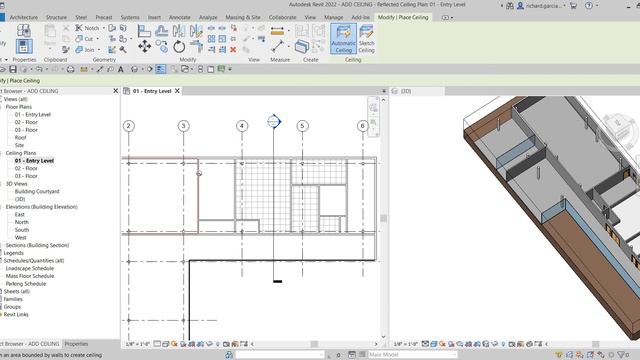Click the Move tool icon
The width and height of the screenshot is (640, 360).
pyautogui.click(x=144, y=47)
